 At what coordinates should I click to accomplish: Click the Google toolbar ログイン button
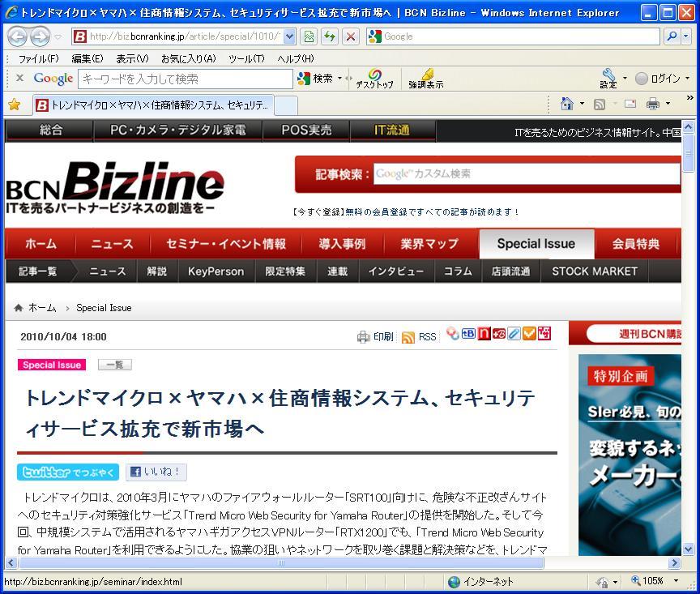(x=659, y=79)
